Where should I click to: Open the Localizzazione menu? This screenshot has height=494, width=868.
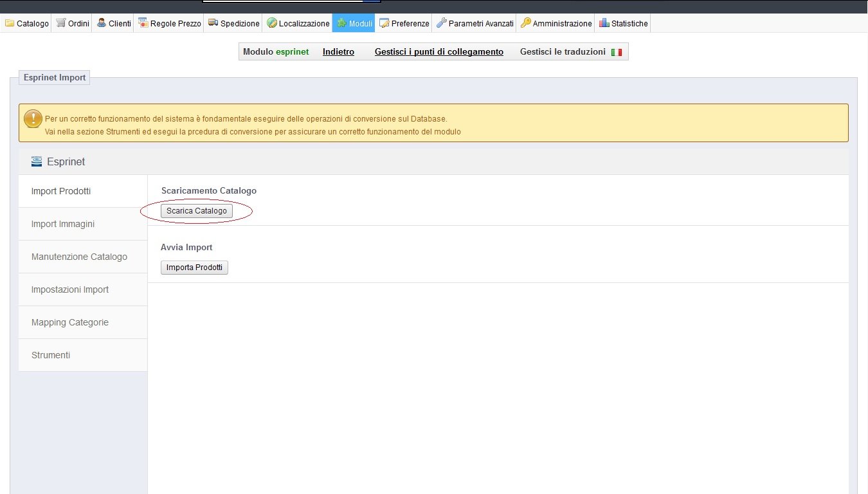pos(298,23)
